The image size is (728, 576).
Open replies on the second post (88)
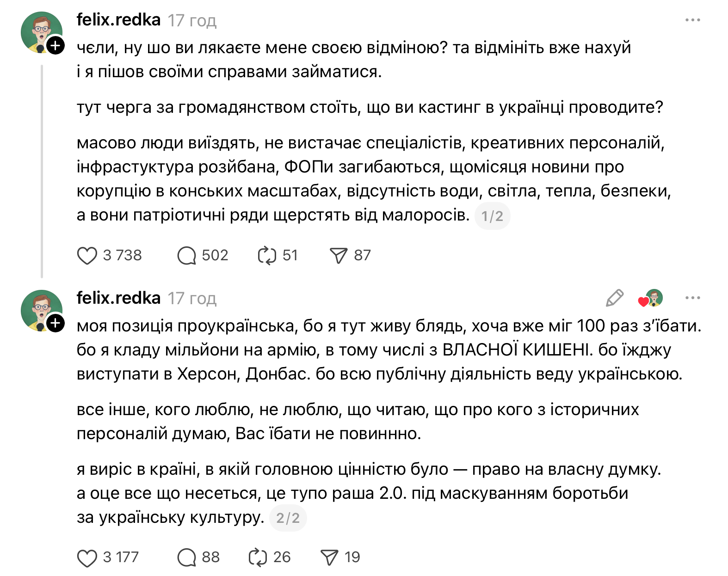tap(187, 558)
